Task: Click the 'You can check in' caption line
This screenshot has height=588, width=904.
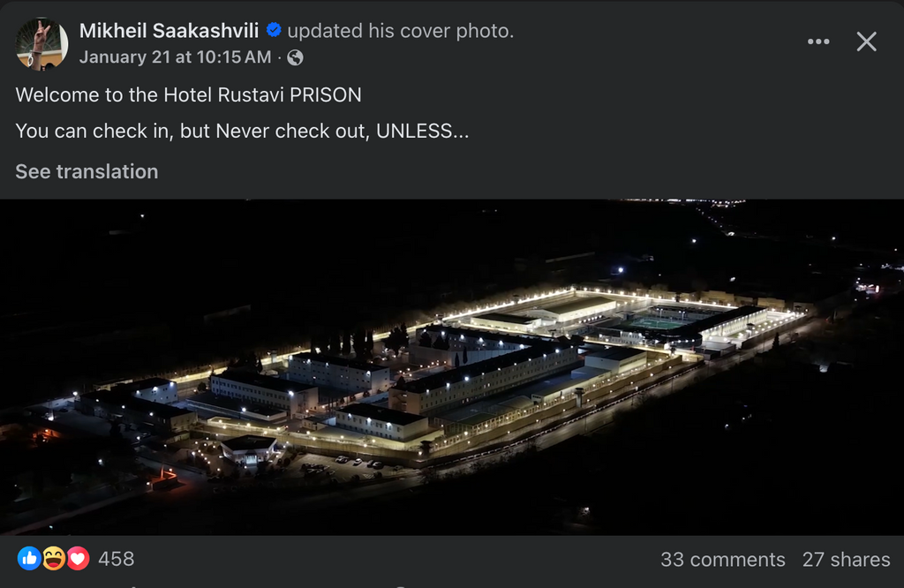Action: [241, 132]
